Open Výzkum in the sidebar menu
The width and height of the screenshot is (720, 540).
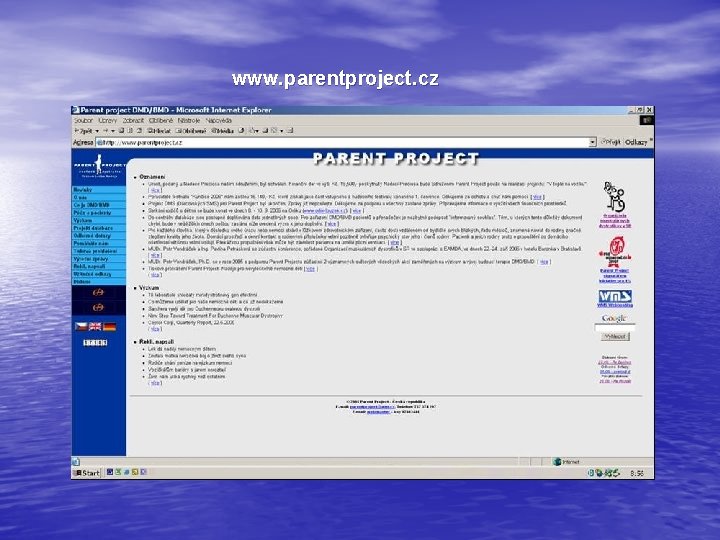99,220
